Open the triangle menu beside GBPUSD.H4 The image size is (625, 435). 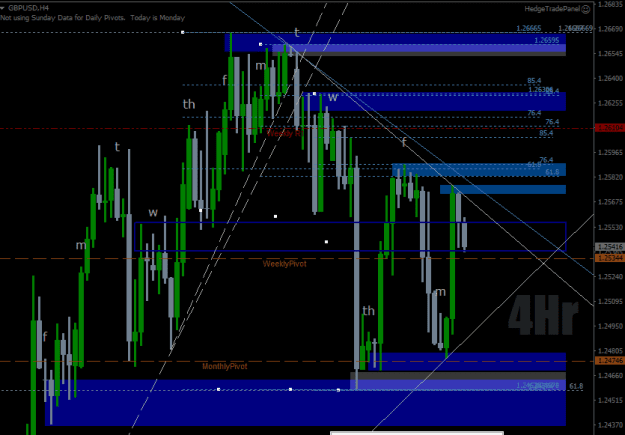[x=2, y=8]
